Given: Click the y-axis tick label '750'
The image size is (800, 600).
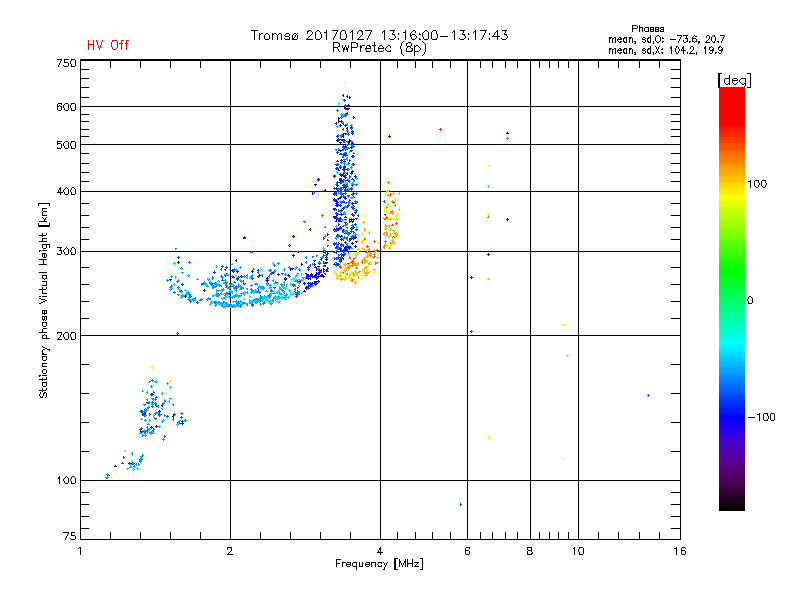Looking at the screenshot, I should point(66,63).
